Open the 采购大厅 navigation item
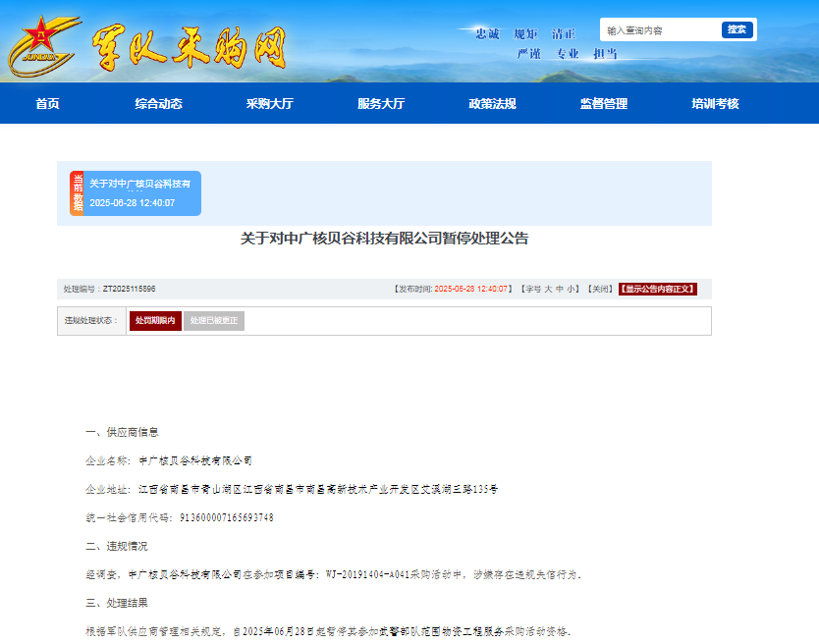This screenshot has height=644, width=819. click(x=270, y=103)
